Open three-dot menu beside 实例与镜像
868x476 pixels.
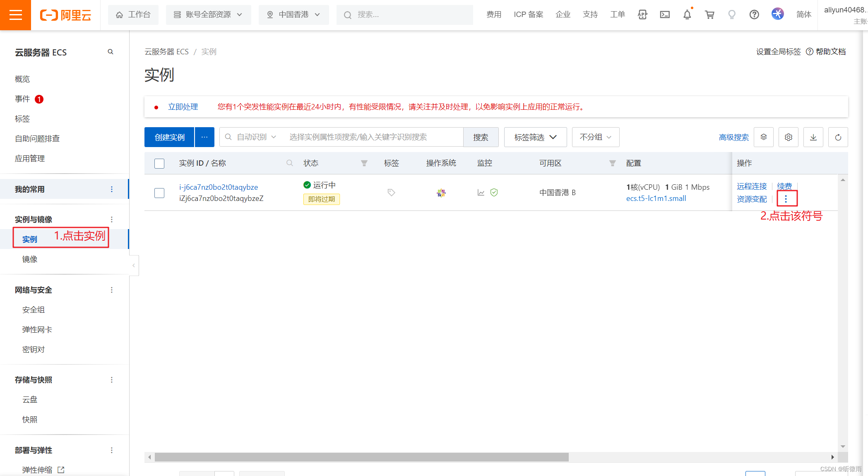click(112, 220)
